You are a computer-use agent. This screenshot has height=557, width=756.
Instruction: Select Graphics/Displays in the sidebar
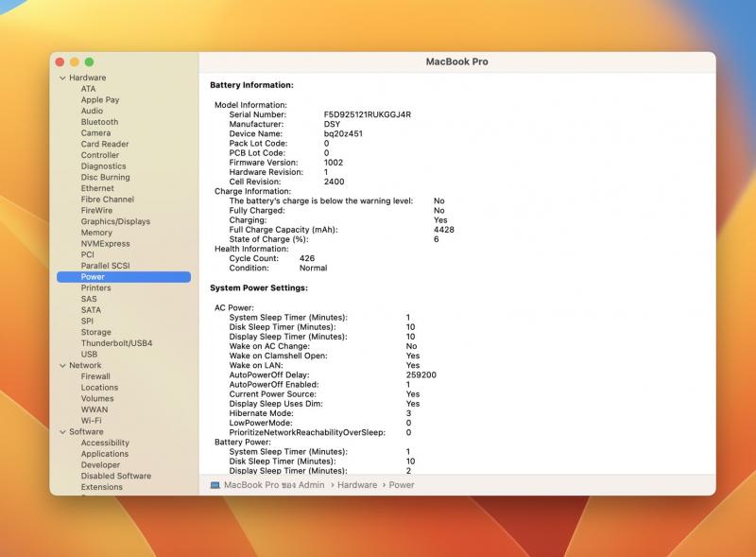click(114, 221)
